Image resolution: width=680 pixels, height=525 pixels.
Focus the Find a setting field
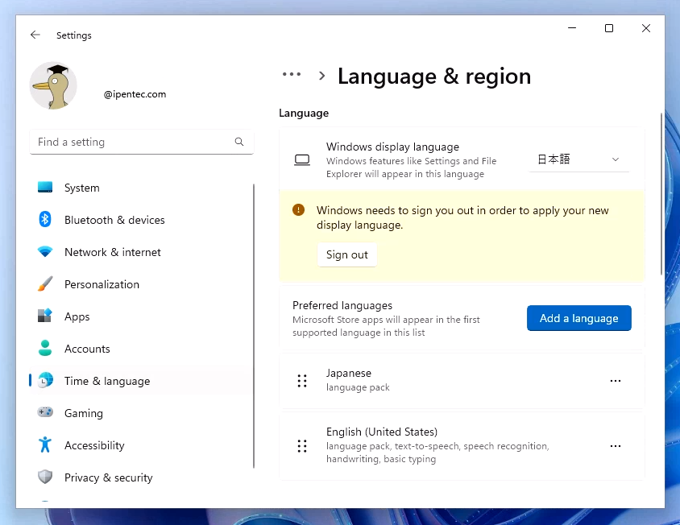tap(141, 142)
